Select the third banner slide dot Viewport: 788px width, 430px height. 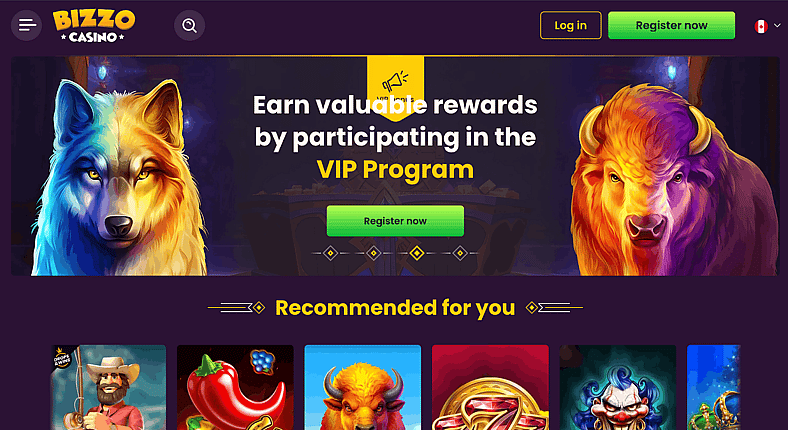pos(417,253)
